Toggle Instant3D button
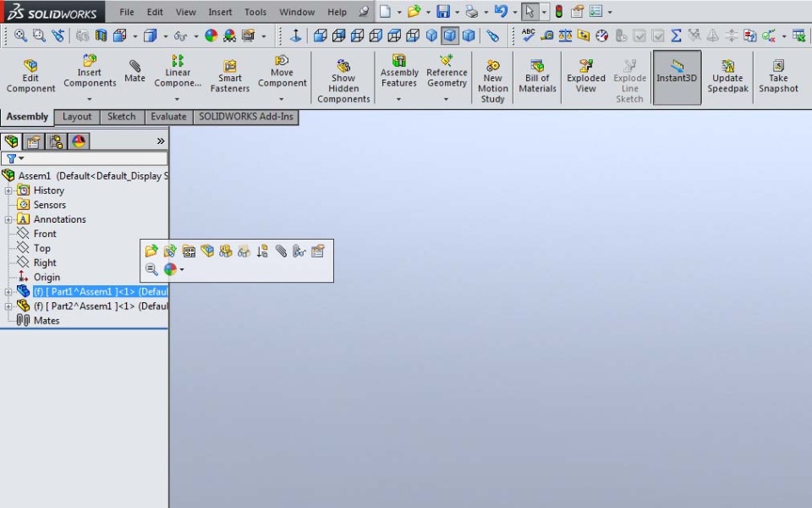The width and height of the screenshot is (812, 508). [677, 77]
